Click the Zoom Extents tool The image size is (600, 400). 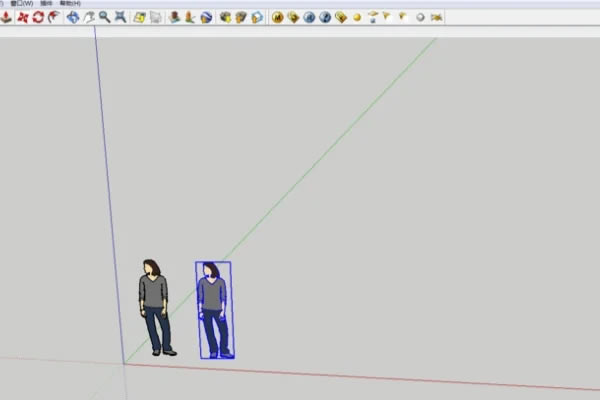120,17
